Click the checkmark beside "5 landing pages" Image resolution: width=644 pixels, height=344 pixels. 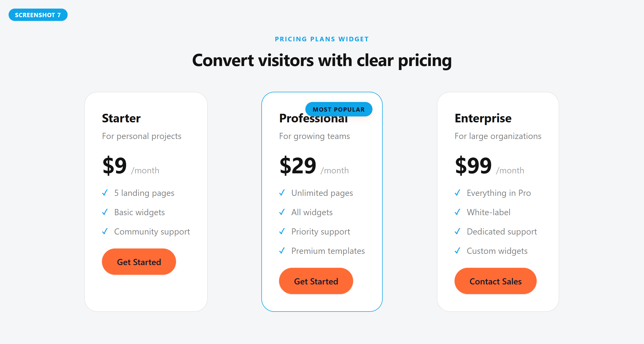(x=105, y=193)
